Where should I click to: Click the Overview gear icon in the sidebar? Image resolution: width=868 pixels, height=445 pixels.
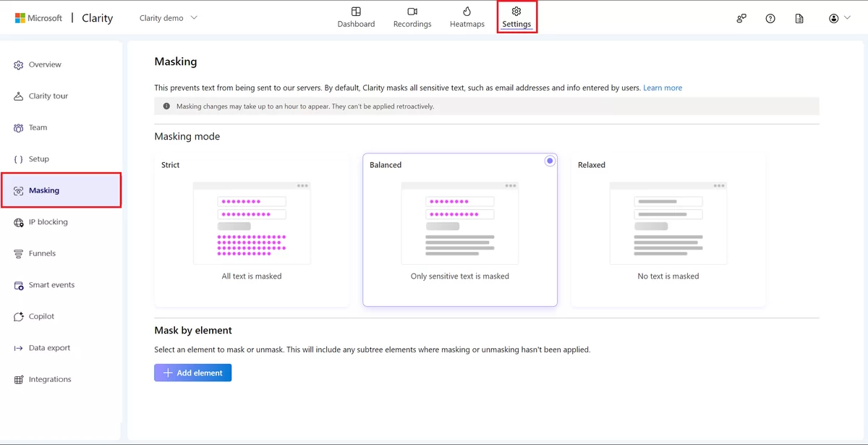[19, 65]
